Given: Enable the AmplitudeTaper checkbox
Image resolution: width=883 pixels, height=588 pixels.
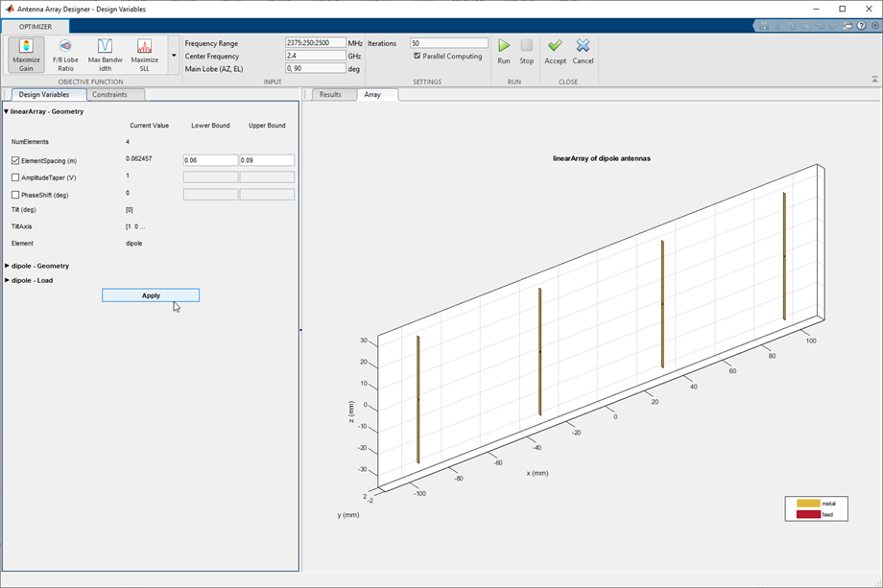Looking at the screenshot, I should (x=15, y=177).
